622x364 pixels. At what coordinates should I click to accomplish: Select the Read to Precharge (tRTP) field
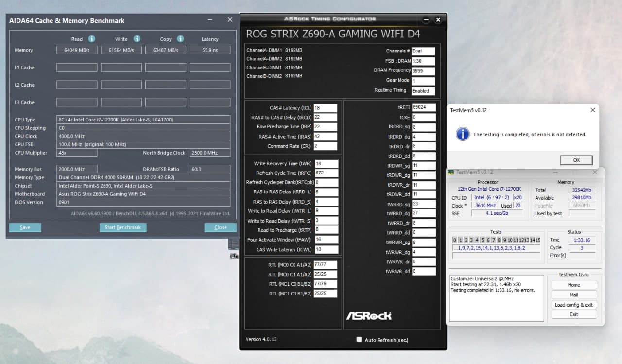point(327,230)
